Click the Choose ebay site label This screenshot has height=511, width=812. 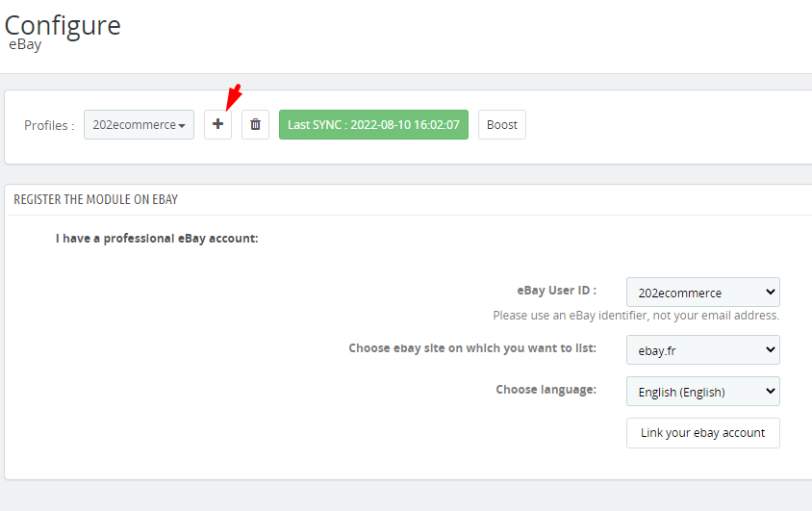click(x=472, y=348)
